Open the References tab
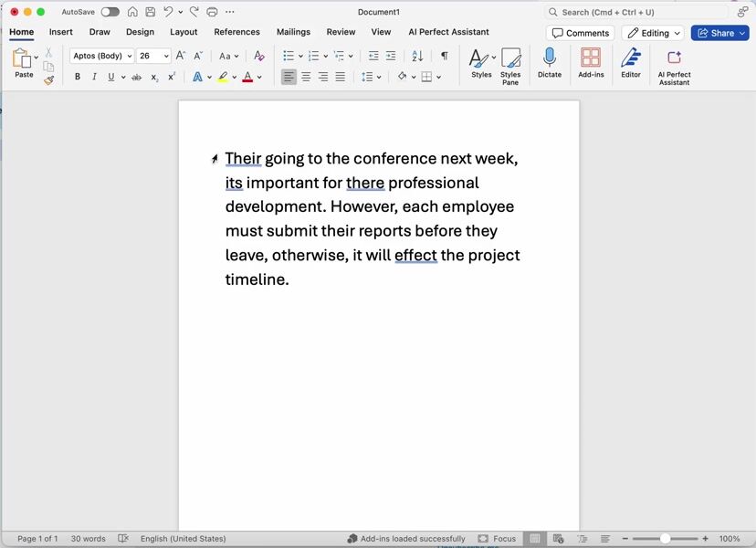This screenshot has height=548, width=756. tap(236, 32)
